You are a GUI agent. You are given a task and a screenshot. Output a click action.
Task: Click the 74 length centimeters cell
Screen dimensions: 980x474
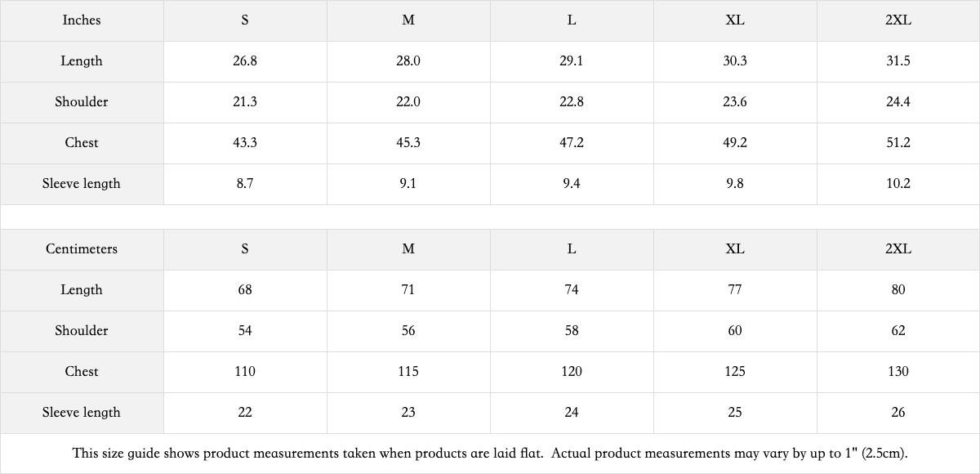tap(572, 290)
